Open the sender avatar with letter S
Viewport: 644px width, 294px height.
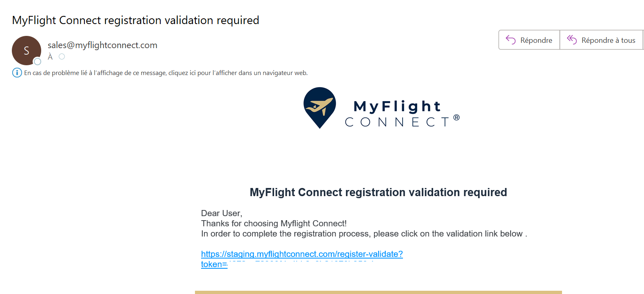(x=27, y=51)
